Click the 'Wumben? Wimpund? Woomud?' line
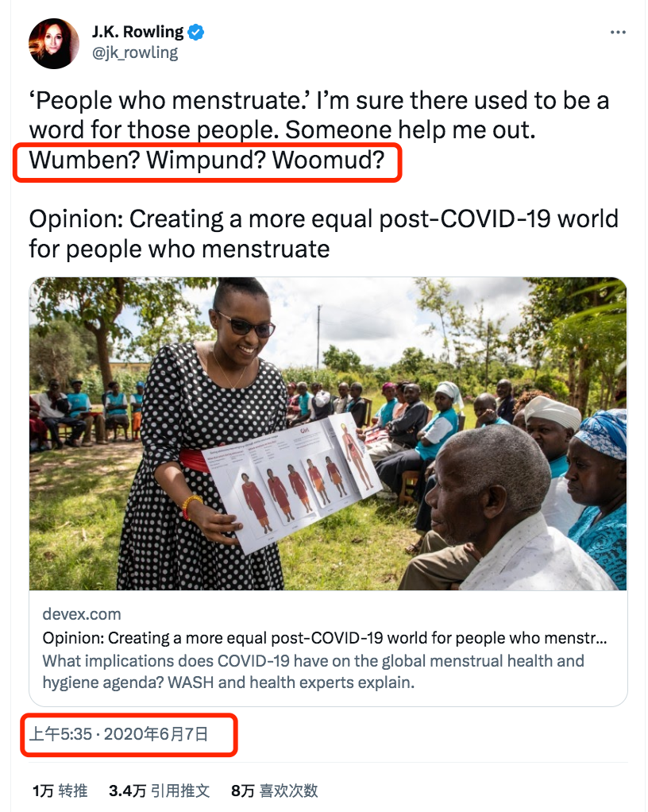Image resolution: width=648 pixels, height=812 pixels. 207,160
